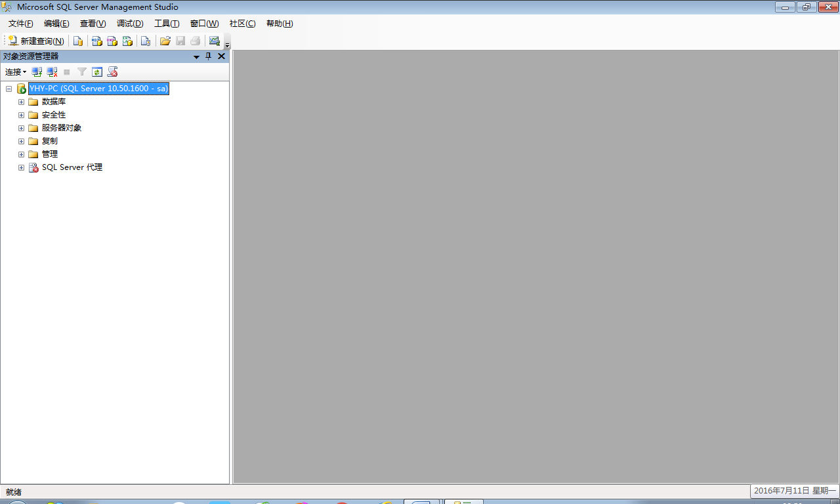The width and height of the screenshot is (840, 504).
Task: Click the Connect Object Explorer icon
Action: tap(37, 72)
